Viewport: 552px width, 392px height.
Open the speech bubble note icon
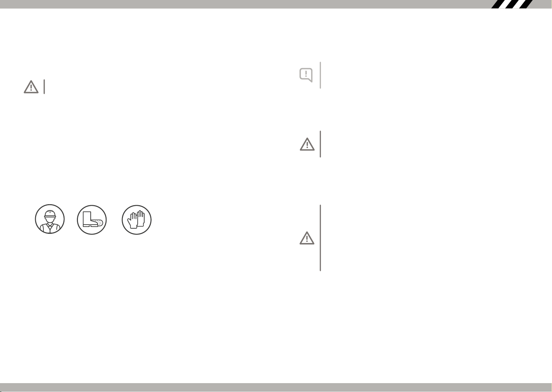[x=306, y=75]
